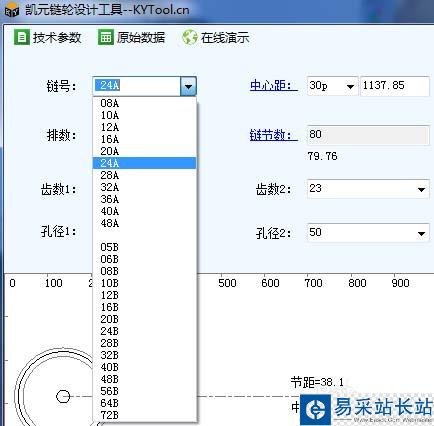Select 28A from the chain list
This screenshot has width=434, height=426.
pyautogui.click(x=144, y=175)
